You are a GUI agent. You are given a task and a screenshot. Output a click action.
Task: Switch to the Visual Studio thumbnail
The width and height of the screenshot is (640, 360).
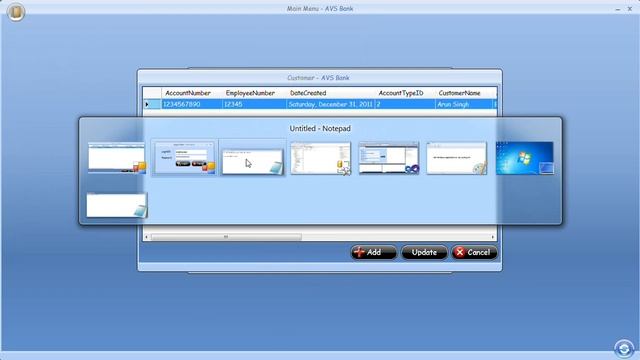pos(389,158)
